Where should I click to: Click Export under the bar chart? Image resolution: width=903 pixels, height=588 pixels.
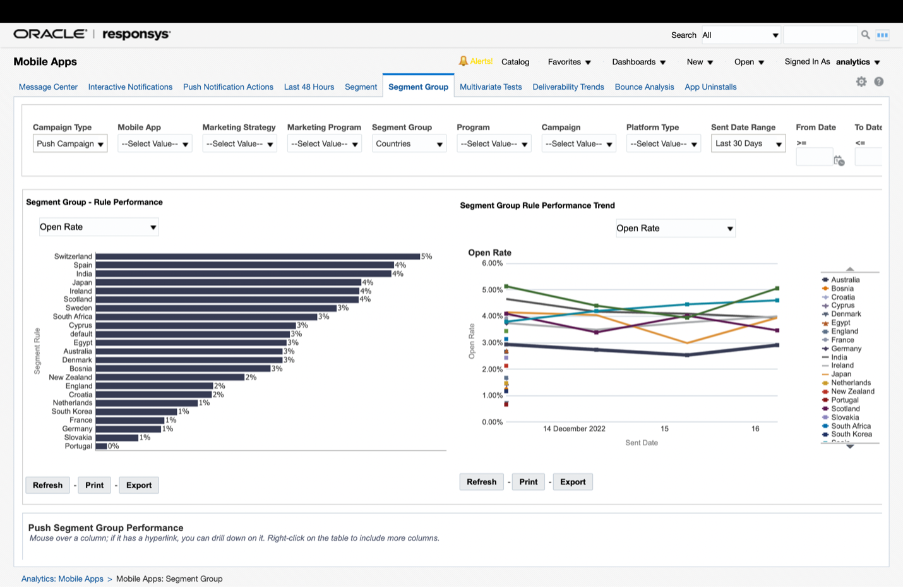tap(139, 485)
